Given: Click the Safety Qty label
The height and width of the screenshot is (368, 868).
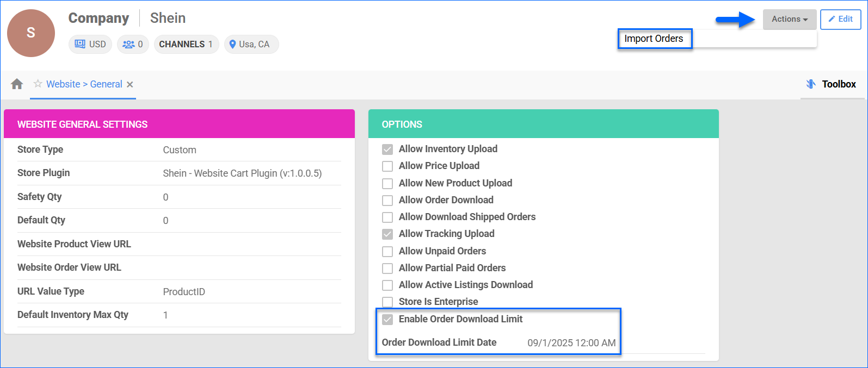Looking at the screenshot, I should click(x=39, y=197).
